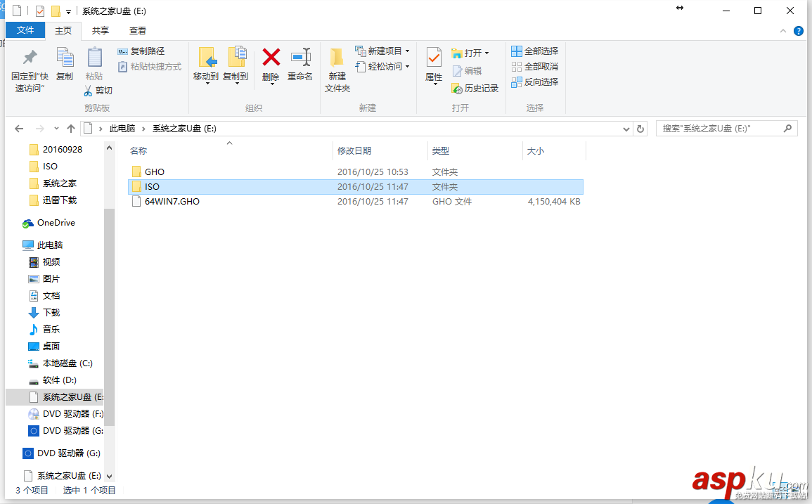Click Copy path in clipboard group
Screen dimensions: 812x504
141,51
